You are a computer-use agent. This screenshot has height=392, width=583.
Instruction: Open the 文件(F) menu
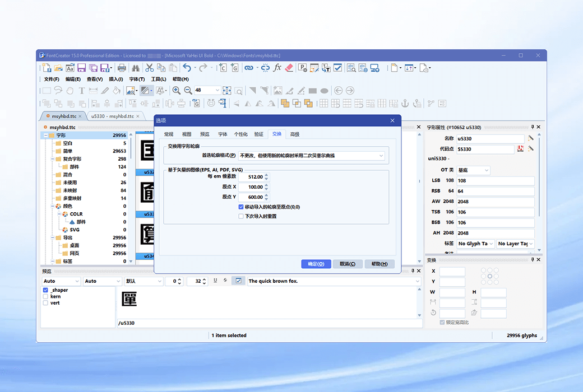coord(52,79)
